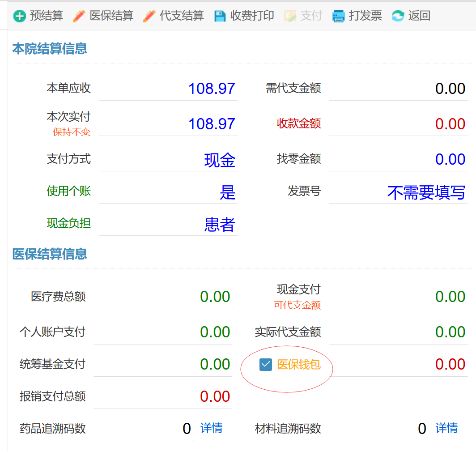Click the 收费打印 floppy disk icon
The image size is (476, 451).
click(220, 16)
